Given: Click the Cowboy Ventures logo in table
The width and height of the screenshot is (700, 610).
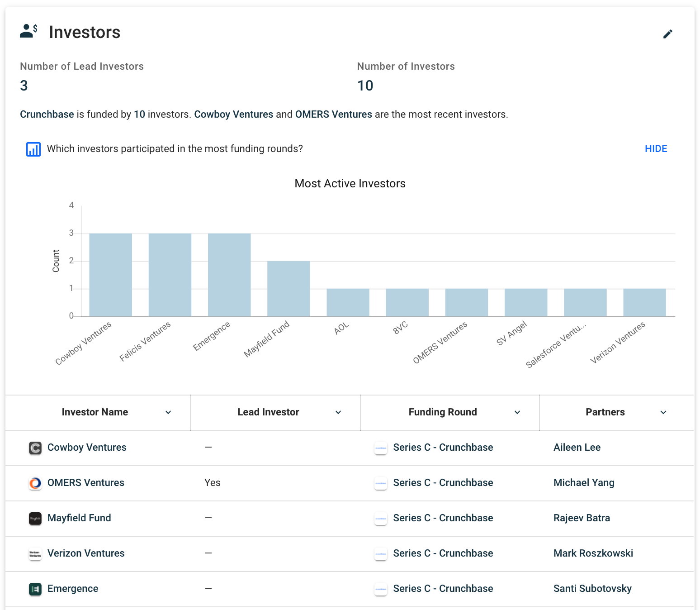Looking at the screenshot, I should 35,448.
